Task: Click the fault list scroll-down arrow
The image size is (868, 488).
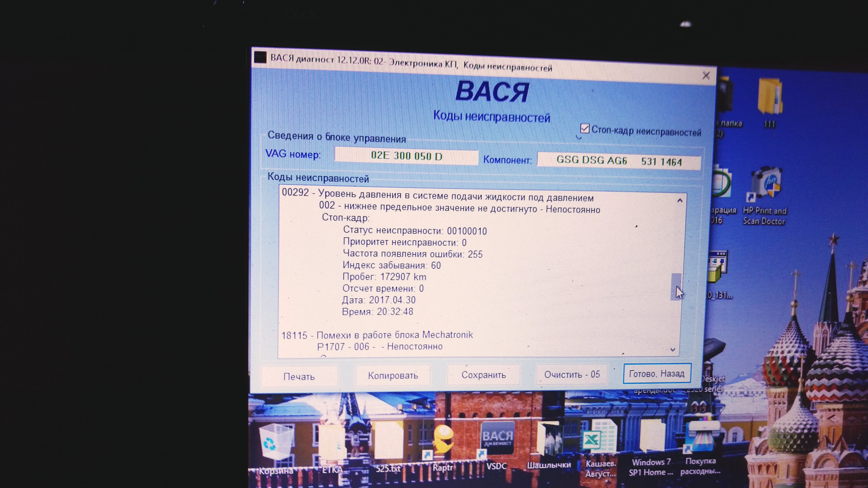Action: coord(673,349)
